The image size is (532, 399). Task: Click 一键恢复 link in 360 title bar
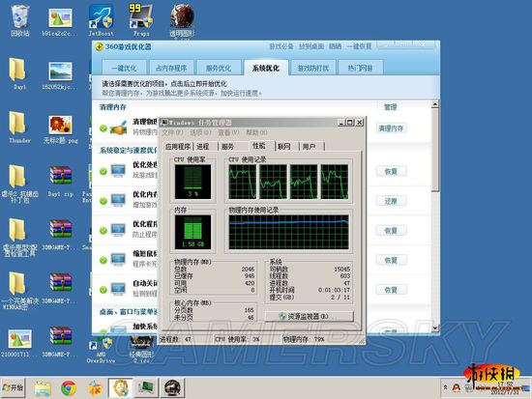click(x=359, y=46)
